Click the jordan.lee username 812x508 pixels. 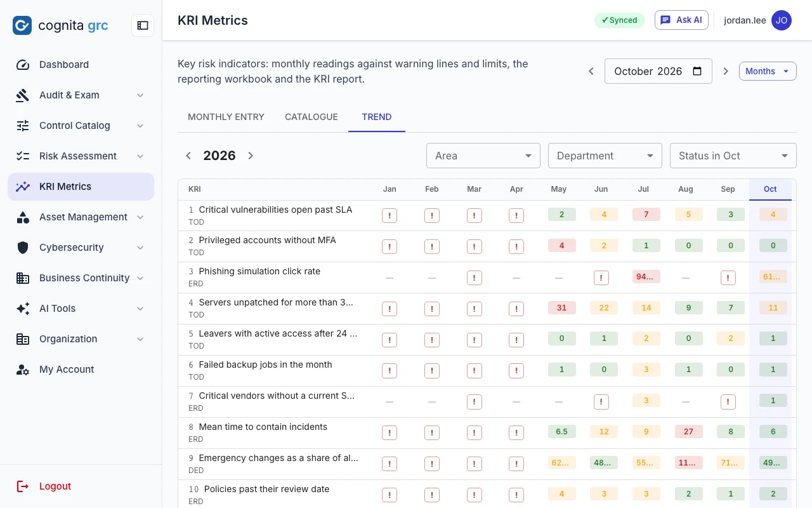tap(745, 20)
